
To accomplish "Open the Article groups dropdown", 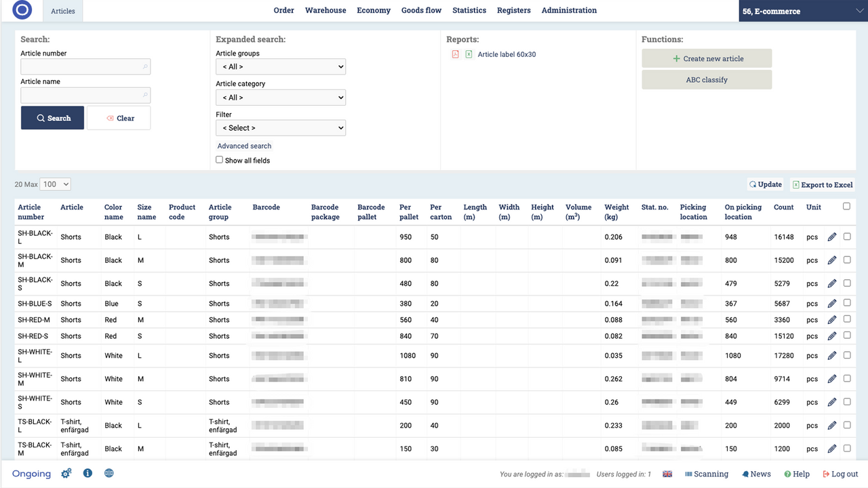I will 281,66.
